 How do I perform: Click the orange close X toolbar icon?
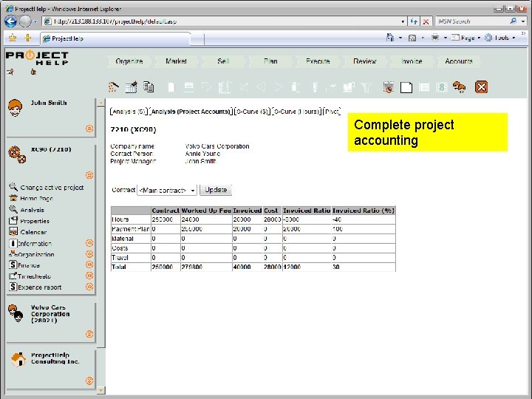click(x=481, y=87)
